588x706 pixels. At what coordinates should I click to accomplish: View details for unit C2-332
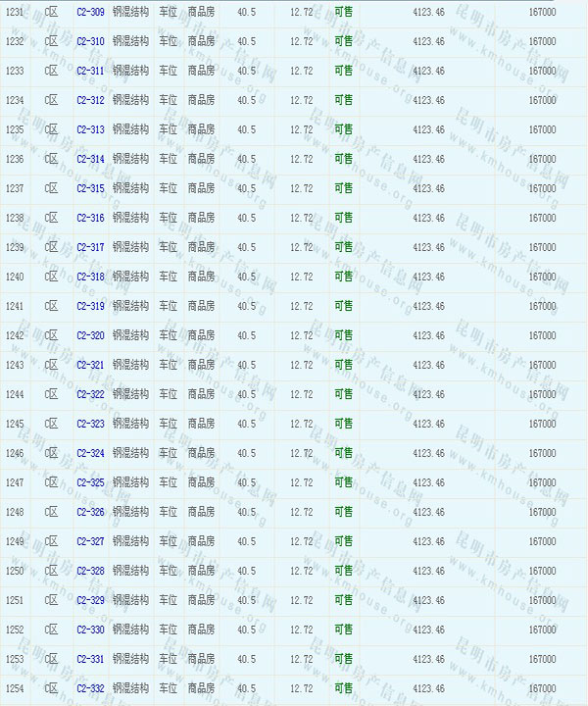click(x=90, y=688)
